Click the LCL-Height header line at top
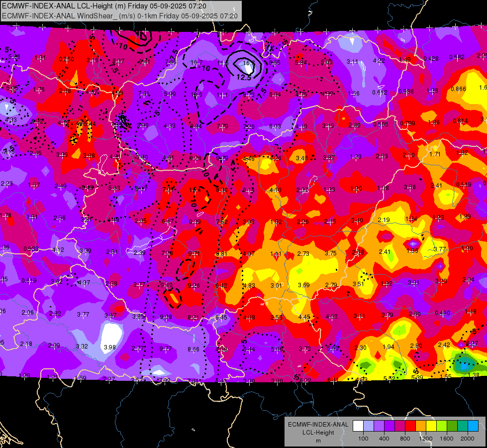 (x=104, y=6)
